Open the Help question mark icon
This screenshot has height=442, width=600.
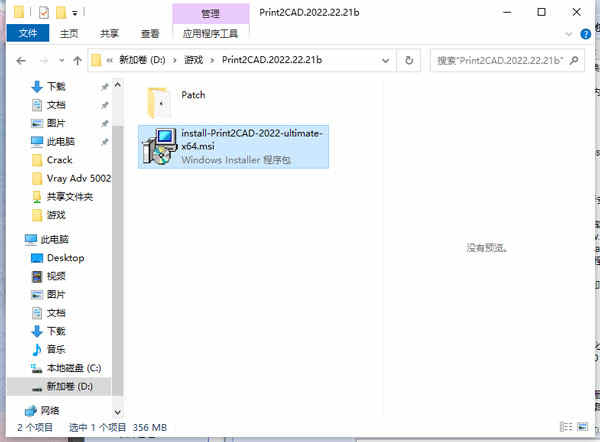pyautogui.click(x=585, y=34)
